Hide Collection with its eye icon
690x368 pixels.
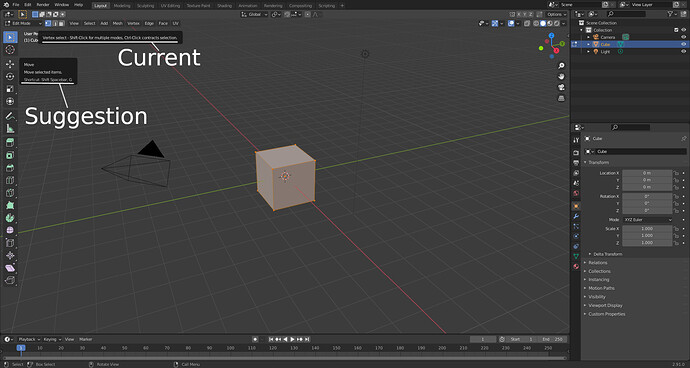point(683,30)
